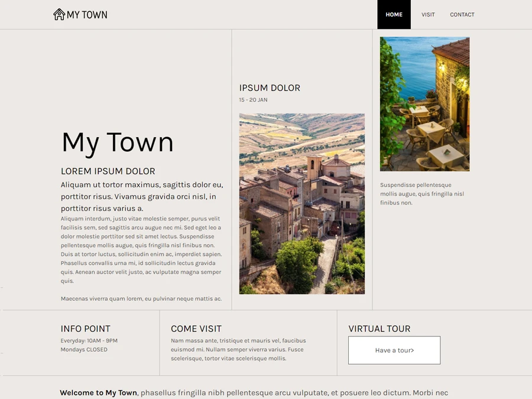Click the VIRTUAL TOUR heading
Screen dimensions: 532x399
[x=379, y=329]
